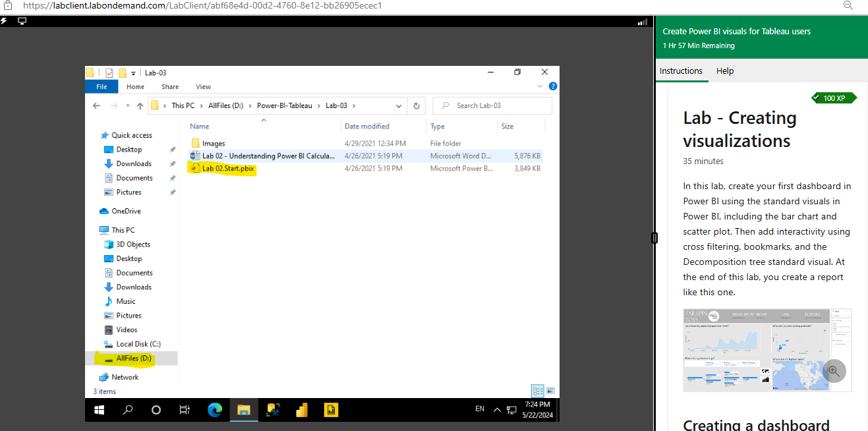Zoom the lab report preview with the magnifier
The width and height of the screenshot is (868, 431).
point(834,371)
